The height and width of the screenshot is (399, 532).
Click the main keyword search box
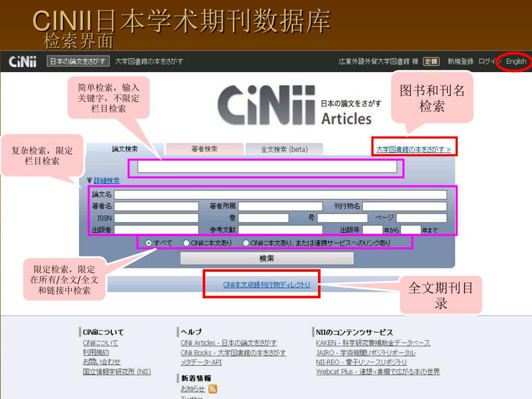click(x=267, y=167)
